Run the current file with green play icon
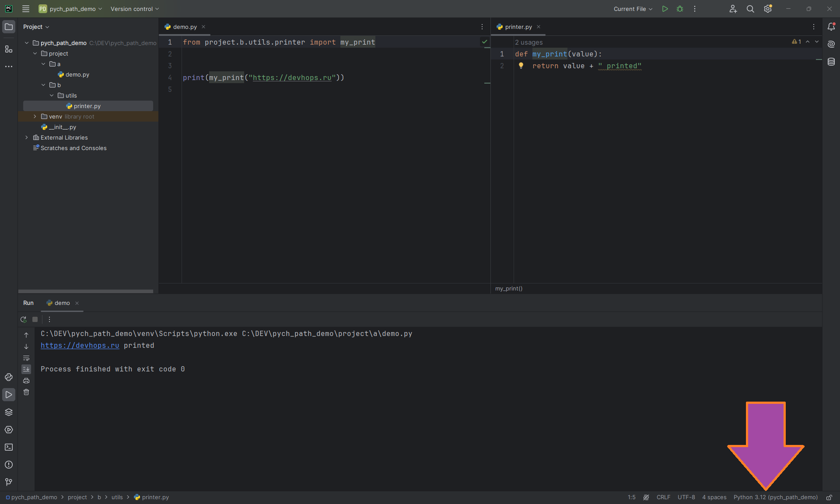This screenshot has height=504, width=840. (x=665, y=9)
